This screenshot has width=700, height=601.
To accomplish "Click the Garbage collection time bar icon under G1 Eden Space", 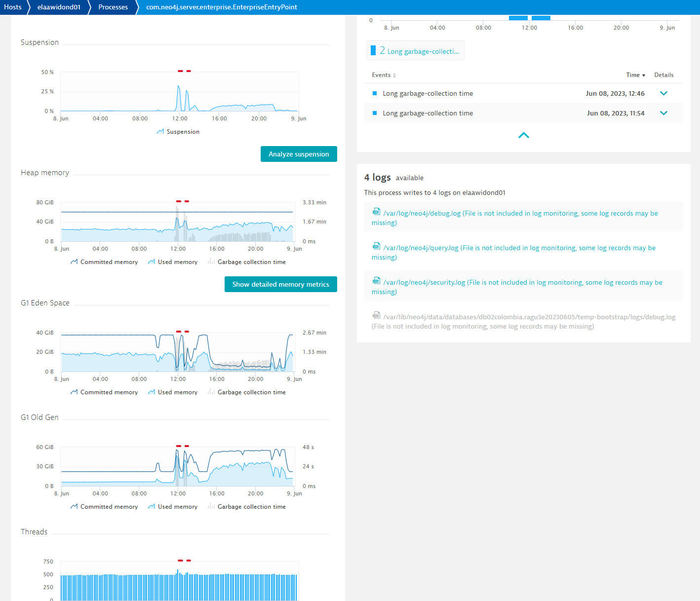I will coord(211,392).
